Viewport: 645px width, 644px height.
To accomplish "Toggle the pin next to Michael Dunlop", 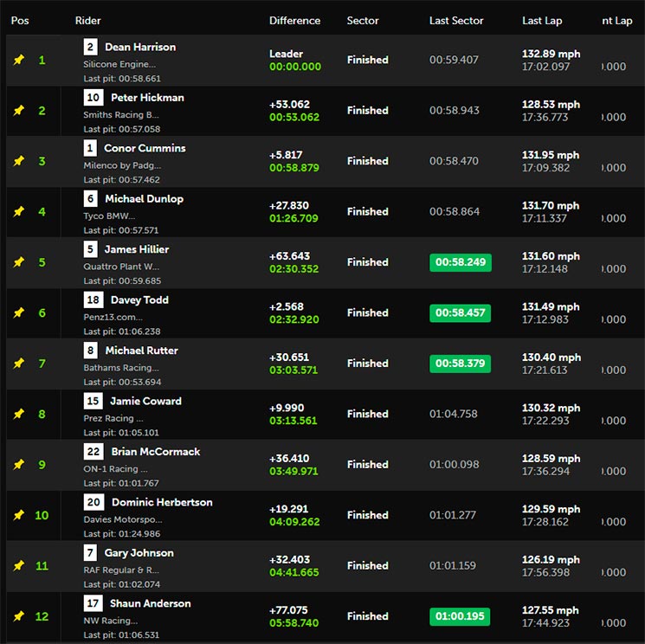I will point(19,212).
